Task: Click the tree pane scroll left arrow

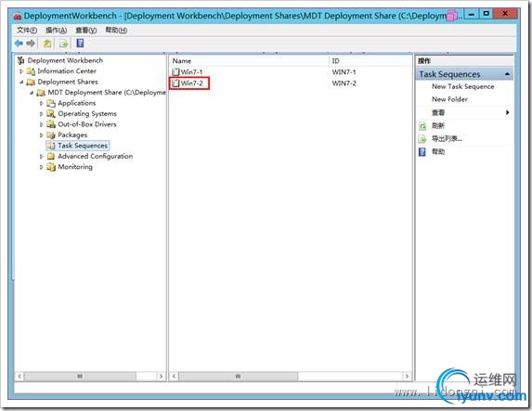Action: coord(19,376)
